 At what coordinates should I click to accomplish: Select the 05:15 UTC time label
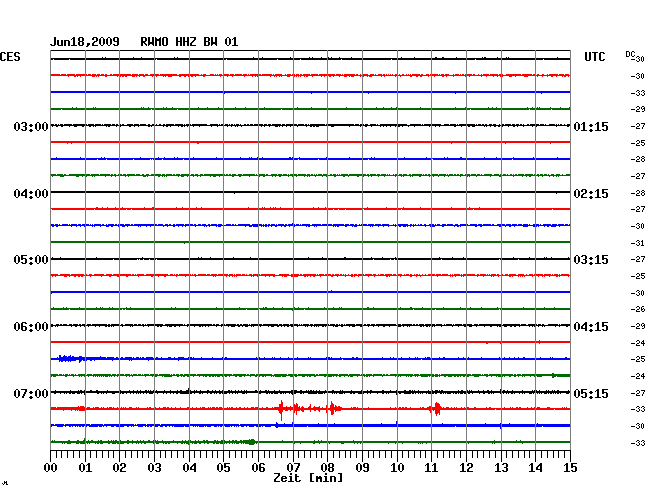tap(591, 393)
